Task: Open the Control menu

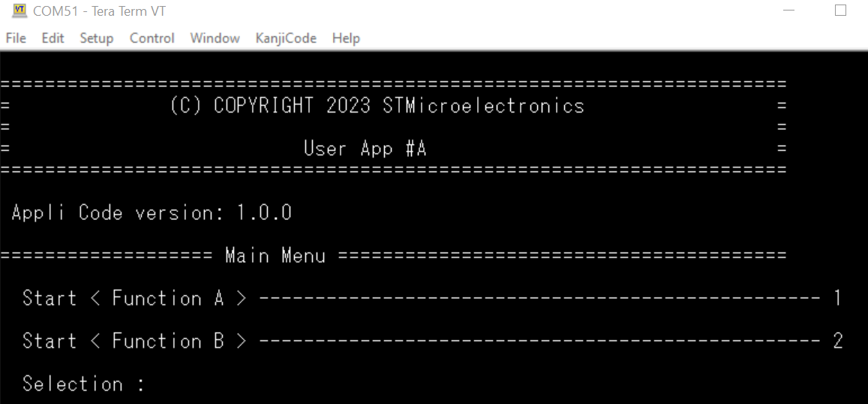Action: coord(152,38)
